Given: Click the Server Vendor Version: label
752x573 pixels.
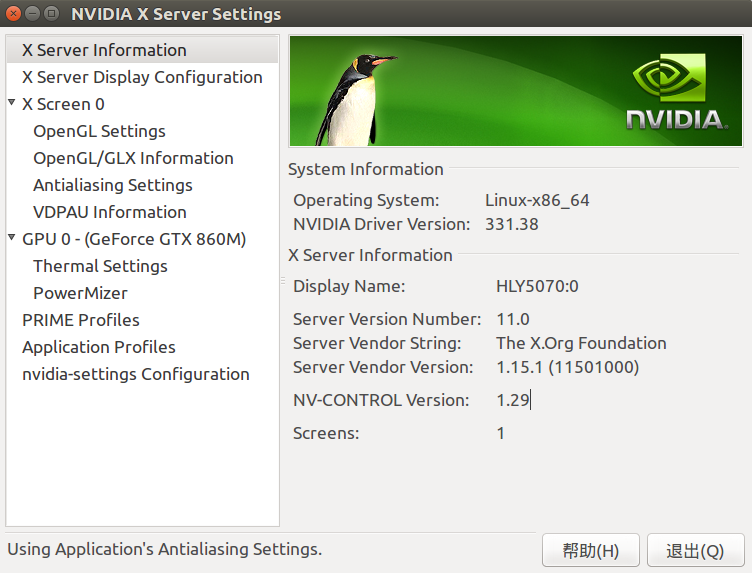Looking at the screenshot, I should click(x=383, y=367).
